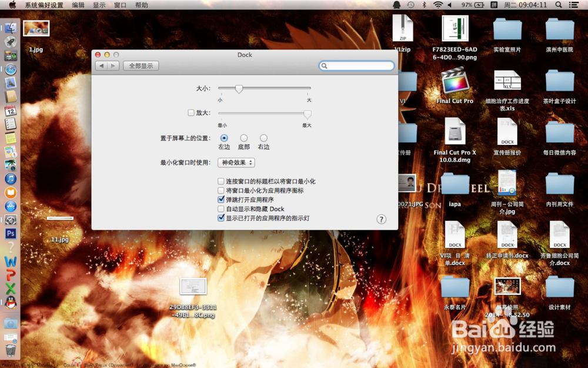Enable 自动显示和隐藏 Dock checkbox

coord(221,209)
